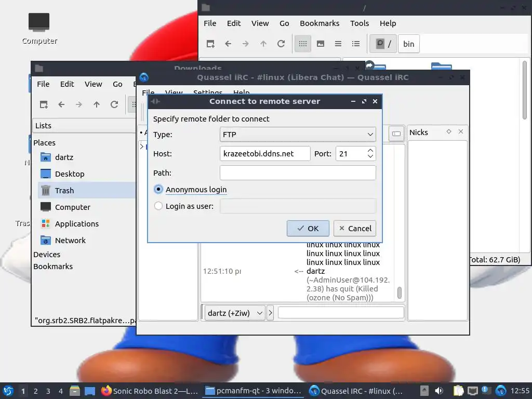This screenshot has height=399, width=532.
Task: Open the clipboard manager tray icon
Action: click(458, 391)
